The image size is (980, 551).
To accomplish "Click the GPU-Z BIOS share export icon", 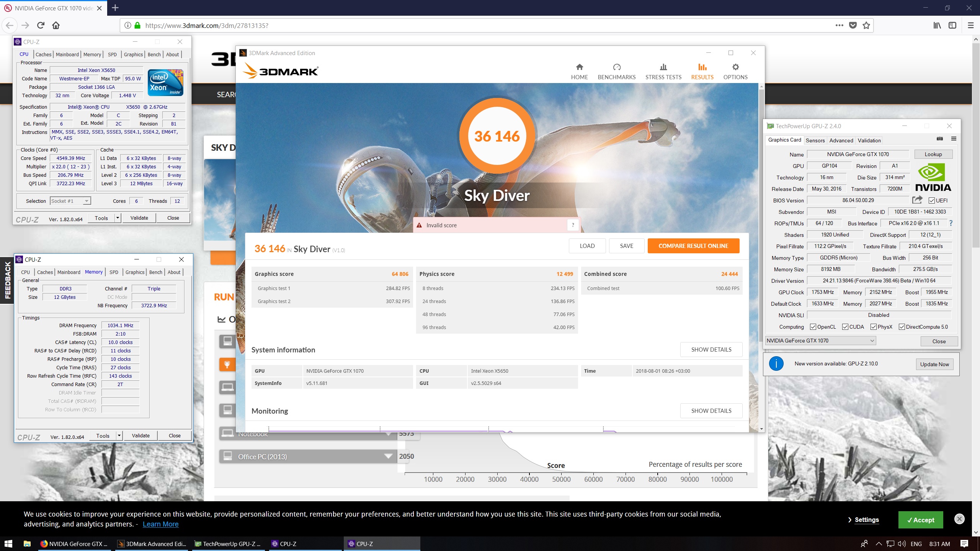I will pos(917,200).
